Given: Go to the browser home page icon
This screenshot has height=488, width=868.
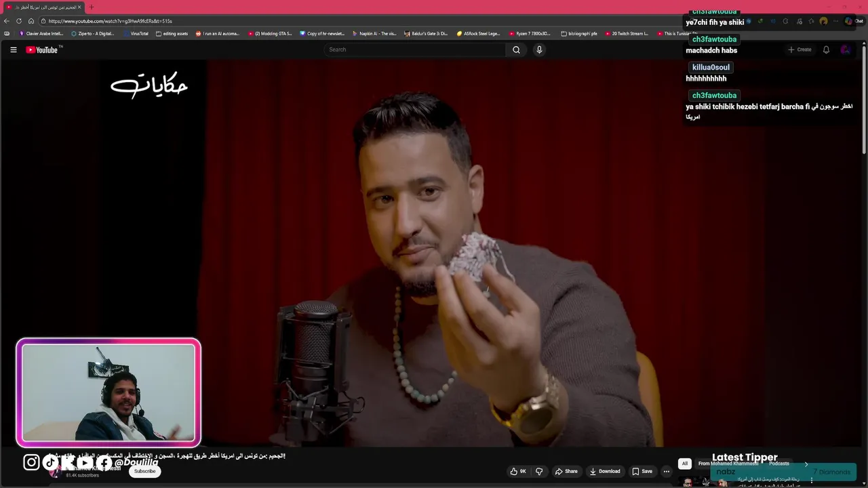Looking at the screenshot, I should coord(31,21).
